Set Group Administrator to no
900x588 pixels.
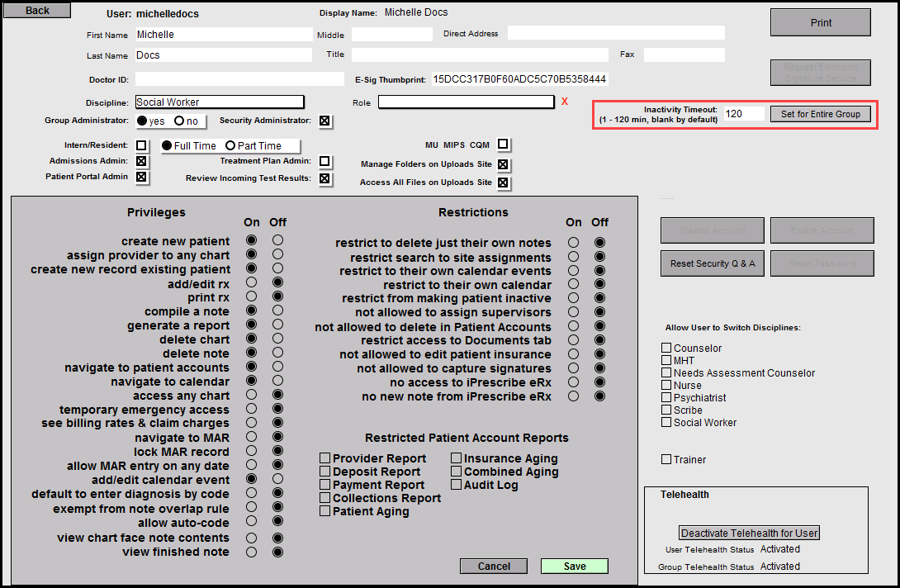[x=178, y=121]
